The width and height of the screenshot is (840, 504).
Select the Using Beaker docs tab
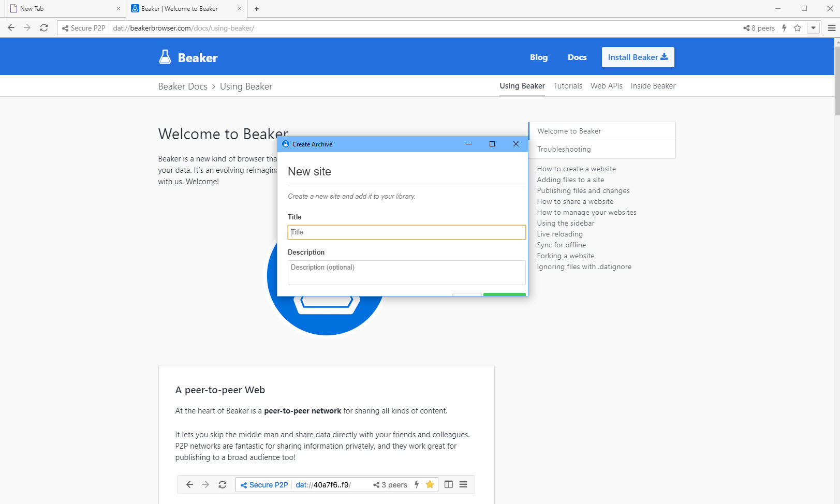(522, 86)
